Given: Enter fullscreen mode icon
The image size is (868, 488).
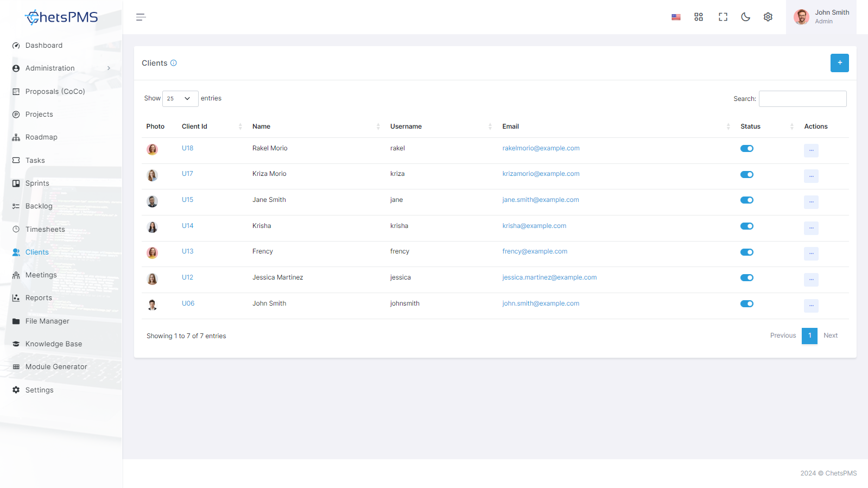Looking at the screenshot, I should pyautogui.click(x=723, y=17).
